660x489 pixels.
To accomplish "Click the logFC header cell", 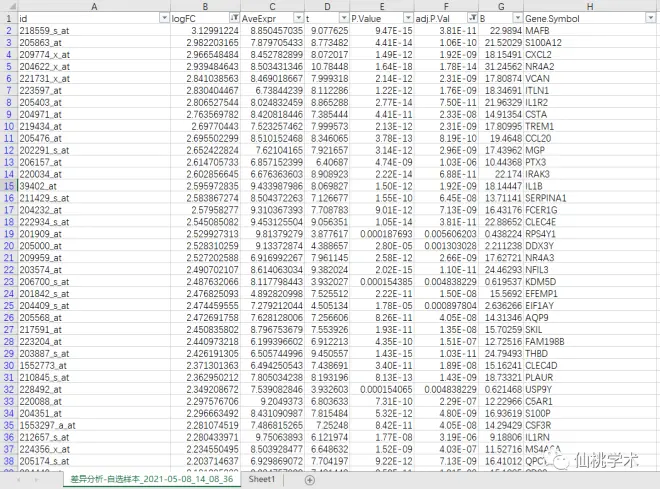I will (205, 19).
